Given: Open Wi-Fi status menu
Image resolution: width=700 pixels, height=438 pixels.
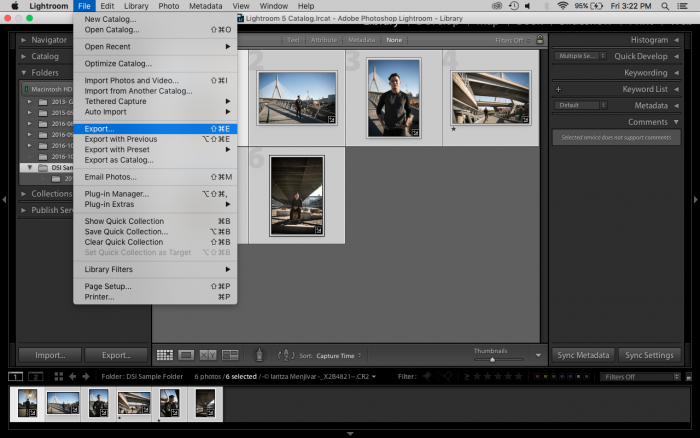Looking at the screenshot, I should click(x=562, y=6).
